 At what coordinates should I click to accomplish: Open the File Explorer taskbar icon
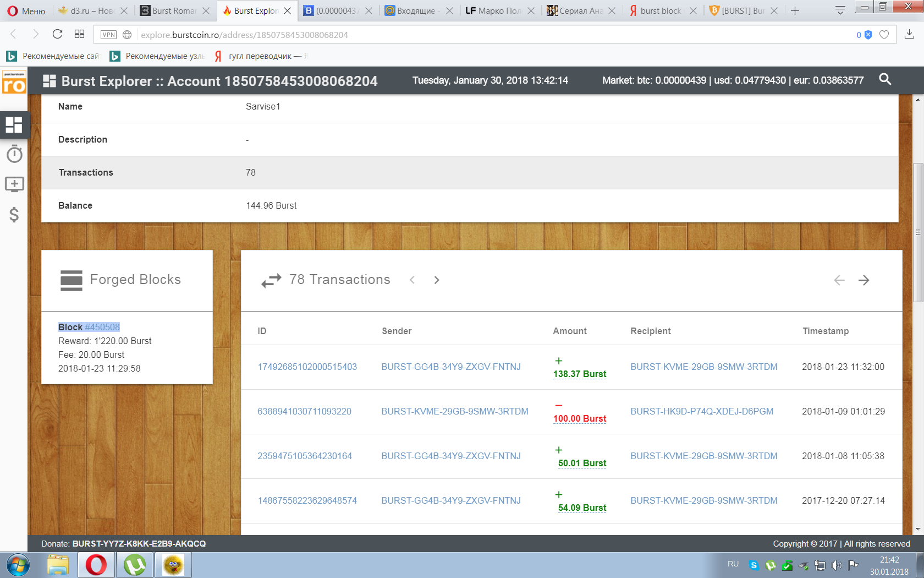pos(58,565)
